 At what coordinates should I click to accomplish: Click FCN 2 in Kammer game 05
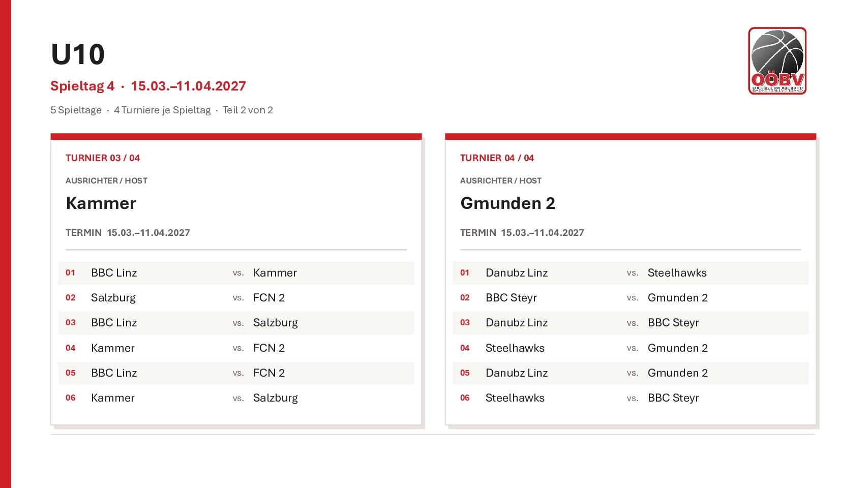point(269,373)
